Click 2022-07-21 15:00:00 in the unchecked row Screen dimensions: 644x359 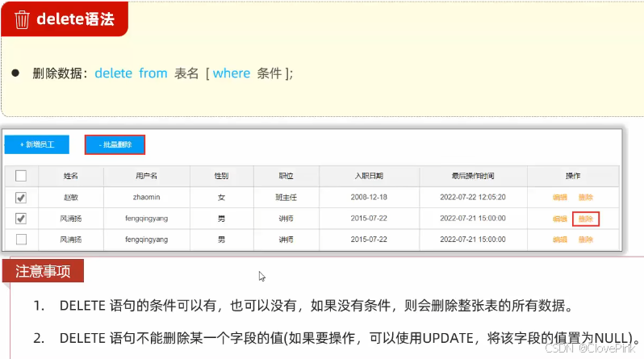pos(473,240)
